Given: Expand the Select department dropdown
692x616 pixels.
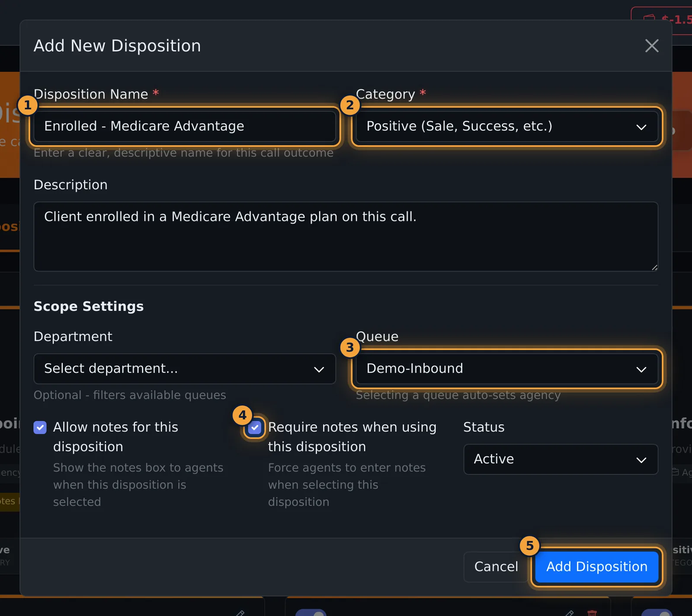Looking at the screenshot, I should tap(185, 369).
